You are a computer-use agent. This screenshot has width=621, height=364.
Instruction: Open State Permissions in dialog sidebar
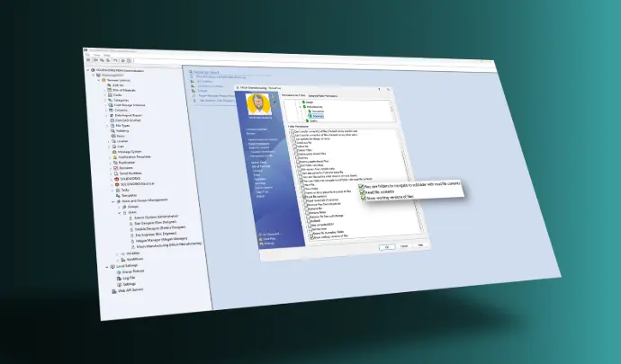coord(259,147)
